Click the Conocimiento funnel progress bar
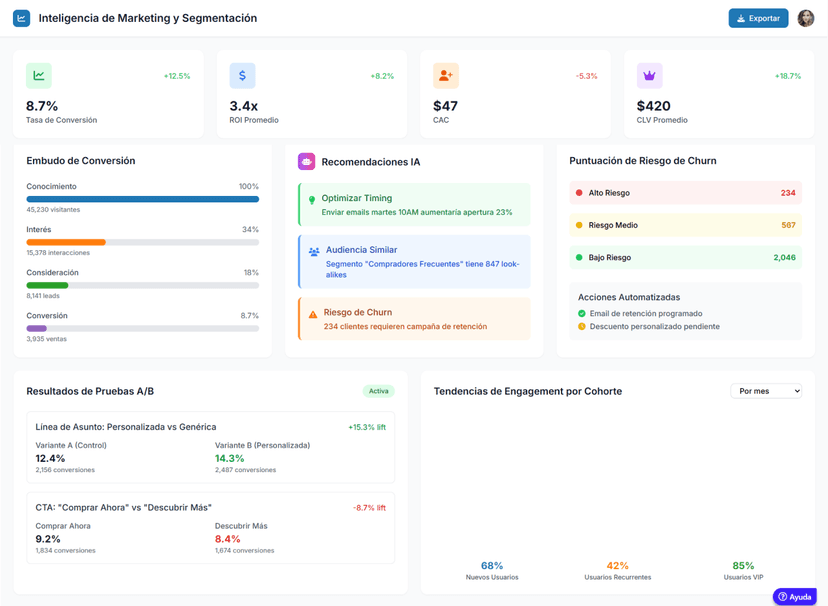The height and width of the screenshot is (606, 828). [x=143, y=199]
